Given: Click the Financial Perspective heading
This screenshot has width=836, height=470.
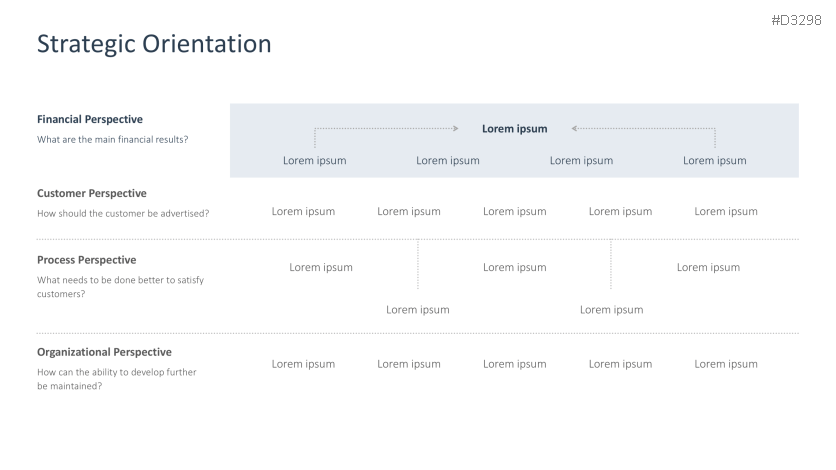Looking at the screenshot, I should point(90,119).
